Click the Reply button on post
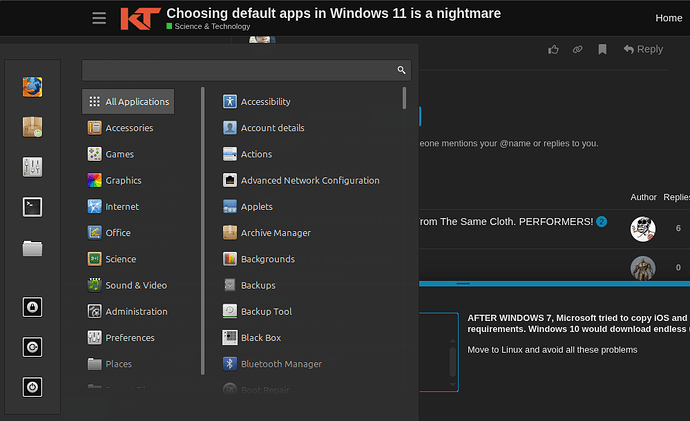Screen dimensions: 690x421 pyautogui.click(x=642, y=49)
